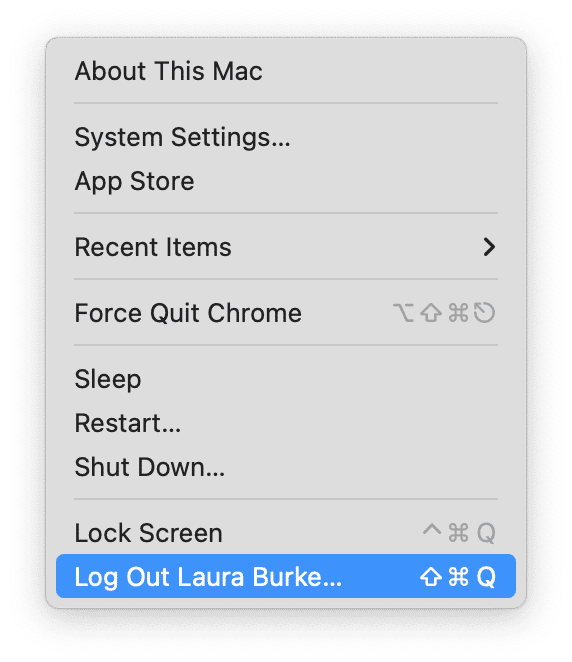Open System Settings…
Viewport: 572px width, 662px height.
coord(286,137)
